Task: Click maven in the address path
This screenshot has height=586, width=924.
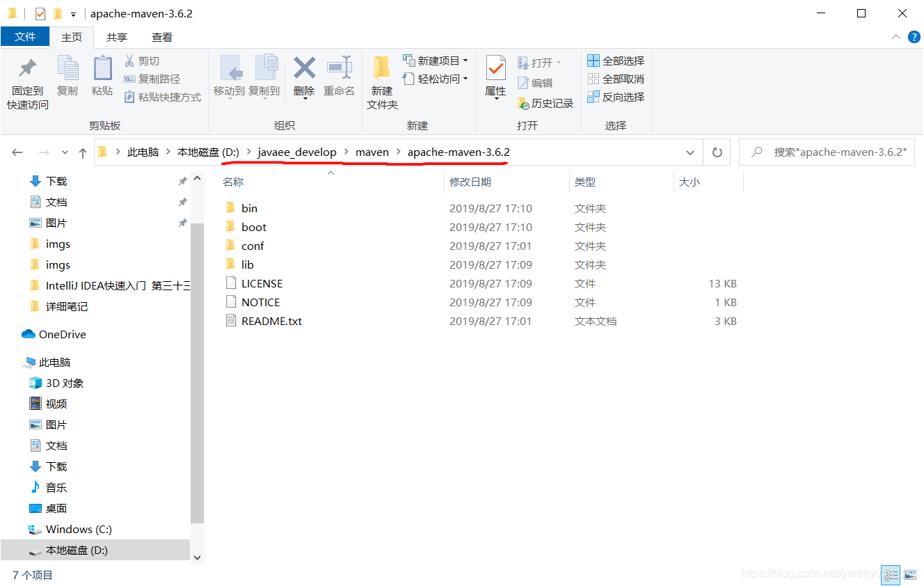Action: click(x=372, y=152)
